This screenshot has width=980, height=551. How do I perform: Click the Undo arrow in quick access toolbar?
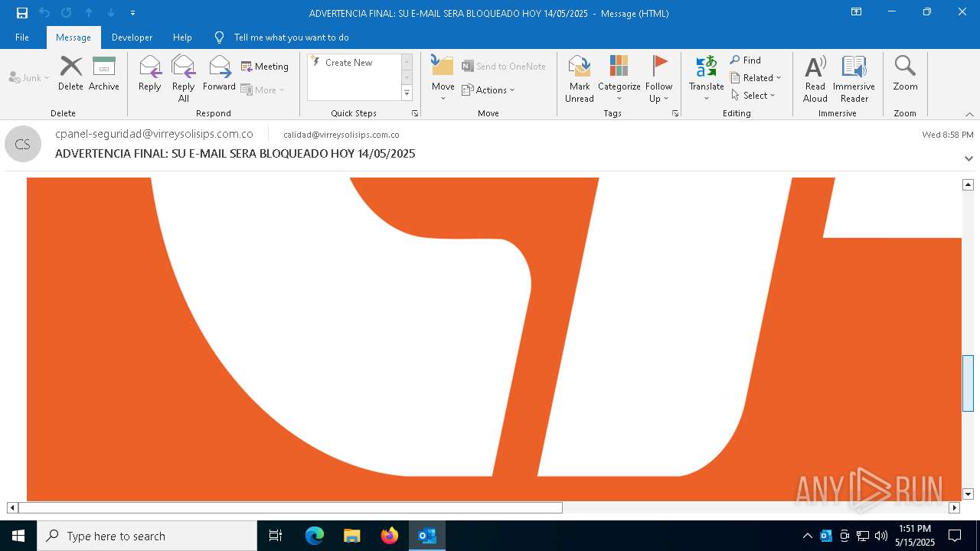[44, 13]
